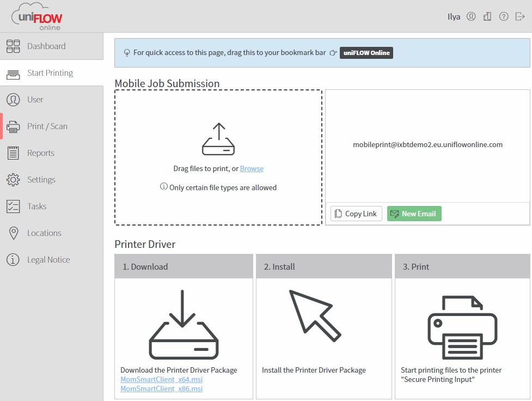Click the tenant building icon in header
This screenshot has width=532, height=401.
487,16
